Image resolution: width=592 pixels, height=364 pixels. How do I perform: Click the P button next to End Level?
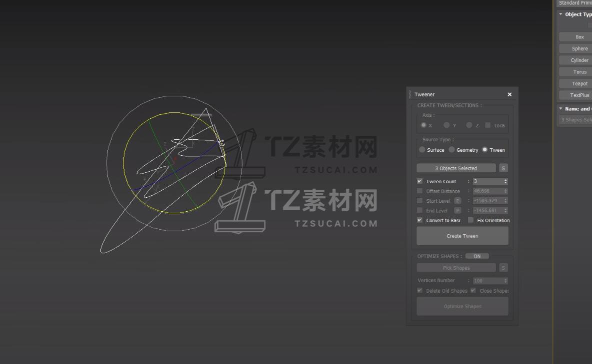tap(457, 211)
